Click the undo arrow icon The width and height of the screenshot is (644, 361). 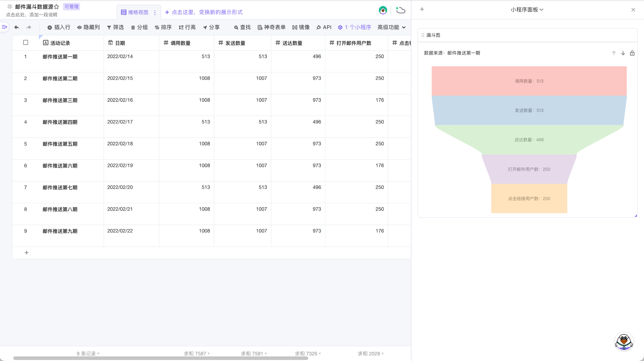pos(17,27)
